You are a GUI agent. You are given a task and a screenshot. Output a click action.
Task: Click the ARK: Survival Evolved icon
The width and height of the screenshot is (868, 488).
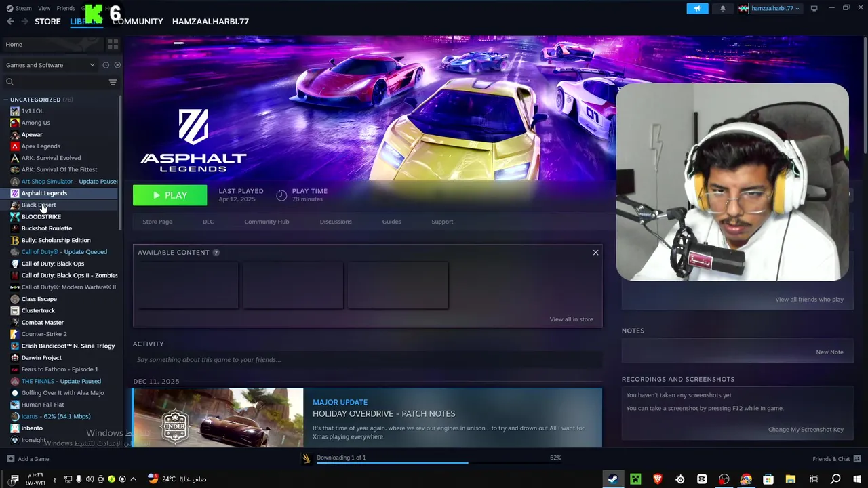click(x=15, y=158)
